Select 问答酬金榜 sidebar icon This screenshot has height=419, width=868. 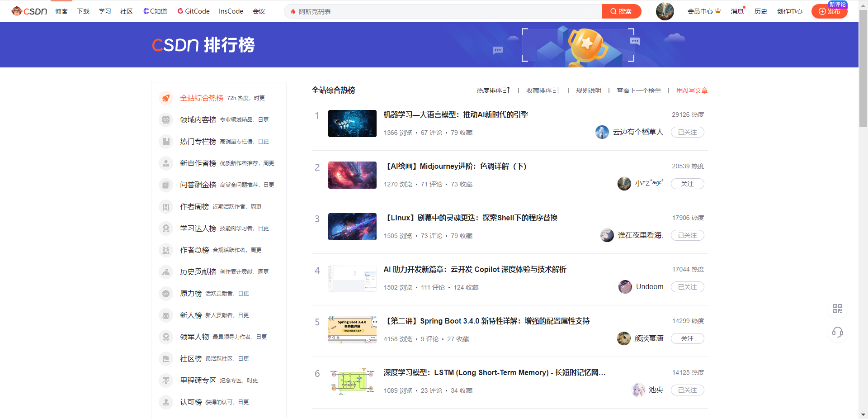[166, 185]
